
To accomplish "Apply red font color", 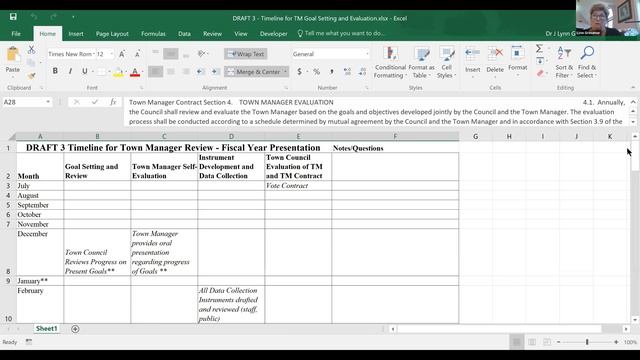I will [135, 72].
